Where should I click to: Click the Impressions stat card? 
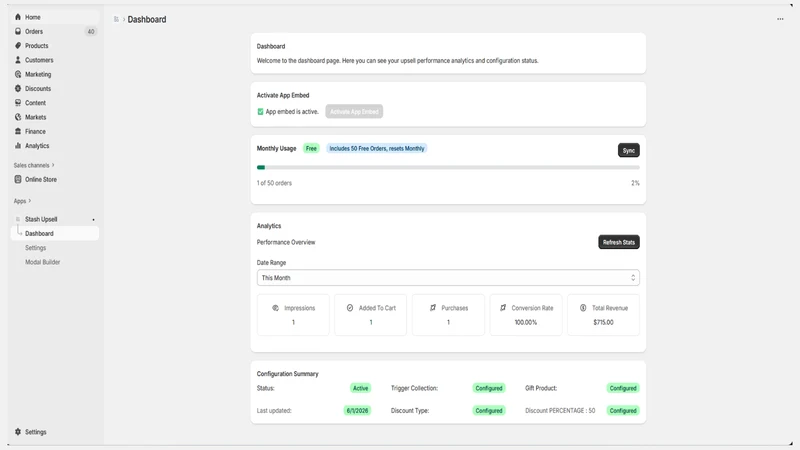click(x=293, y=315)
